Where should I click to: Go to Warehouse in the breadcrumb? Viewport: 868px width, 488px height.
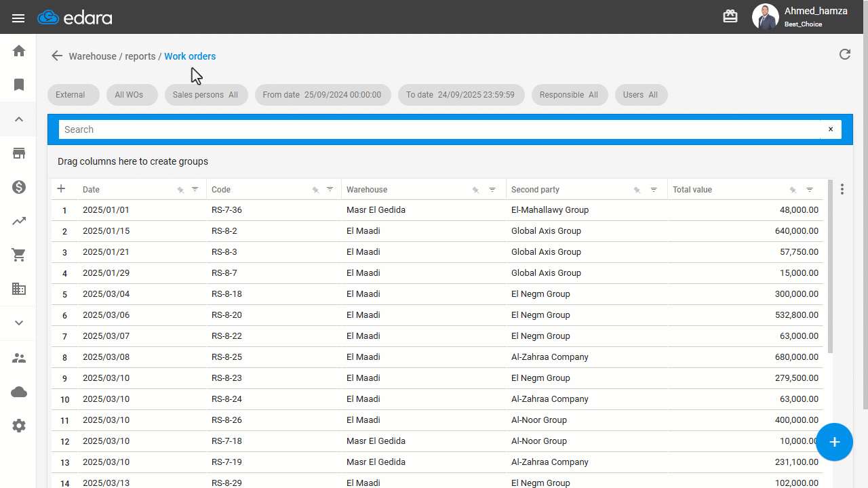92,56
